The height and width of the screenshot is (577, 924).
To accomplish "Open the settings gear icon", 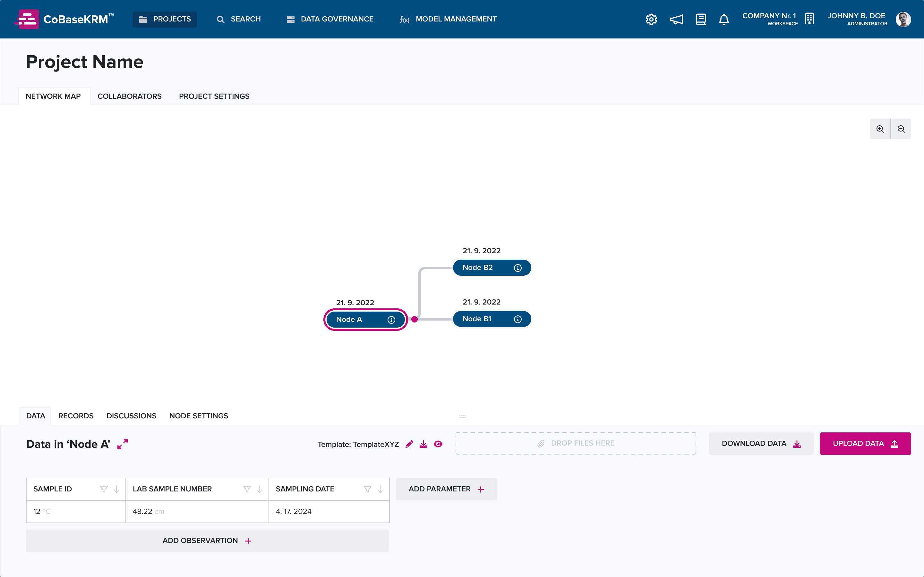I will pos(651,19).
